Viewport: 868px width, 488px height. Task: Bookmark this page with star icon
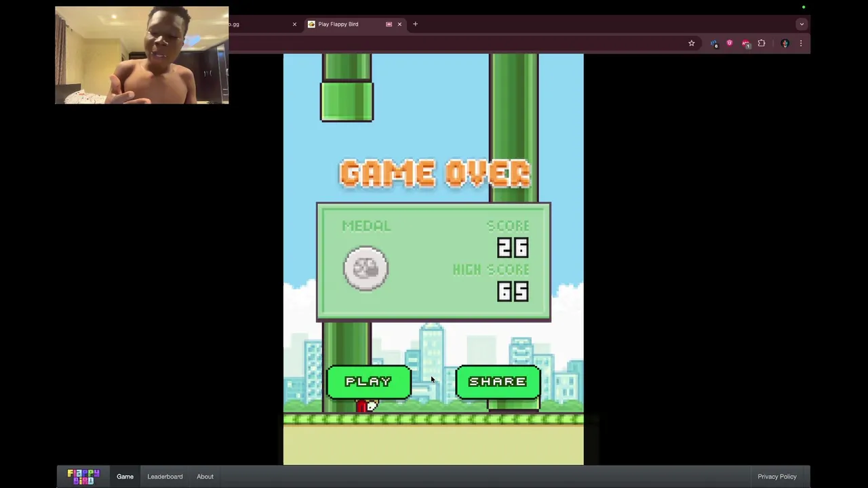pyautogui.click(x=692, y=43)
